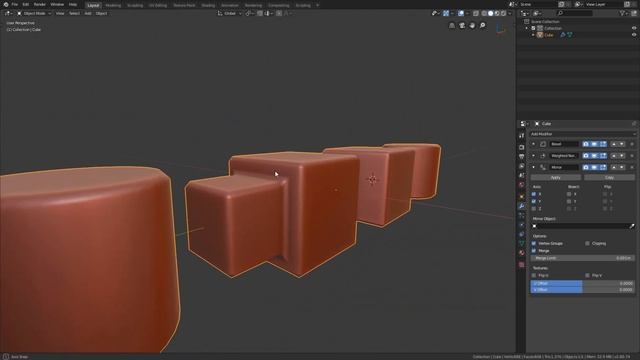Expand the Bevel modifier panel

[x=533, y=144]
